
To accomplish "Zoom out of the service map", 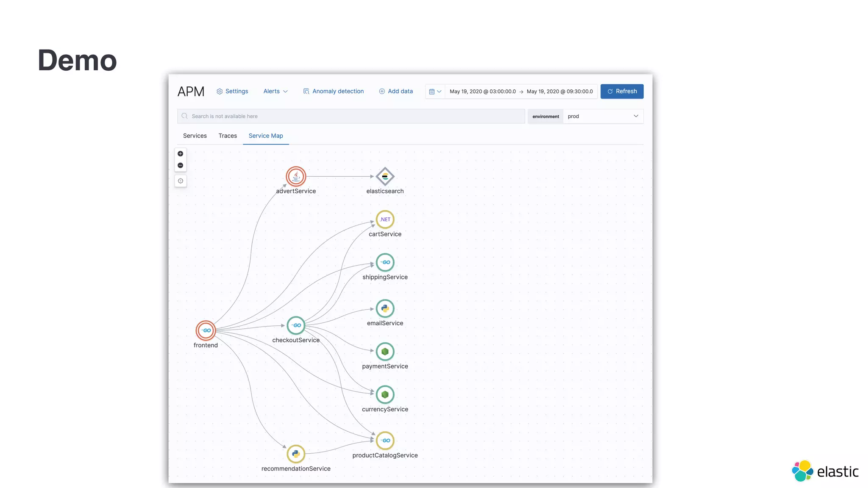I will (x=181, y=166).
